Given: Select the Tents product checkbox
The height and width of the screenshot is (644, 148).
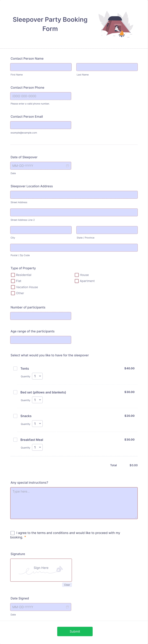Looking at the screenshot, I should (15, 368).
